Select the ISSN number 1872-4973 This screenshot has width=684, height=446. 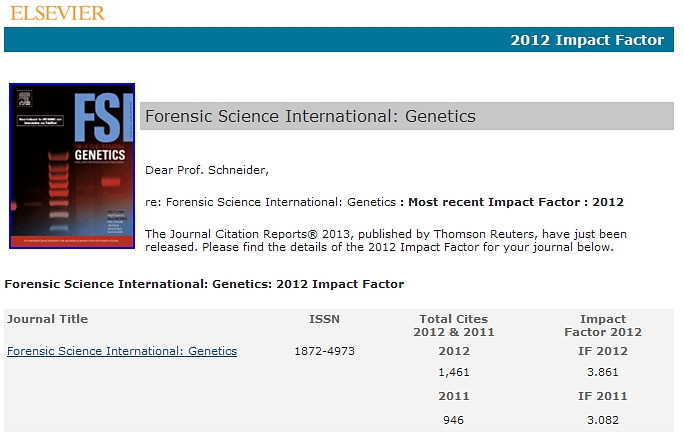(x=325, y=351)
